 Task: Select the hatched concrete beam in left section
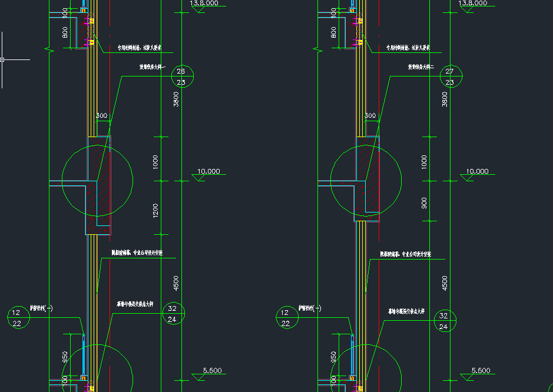[99, 185]
